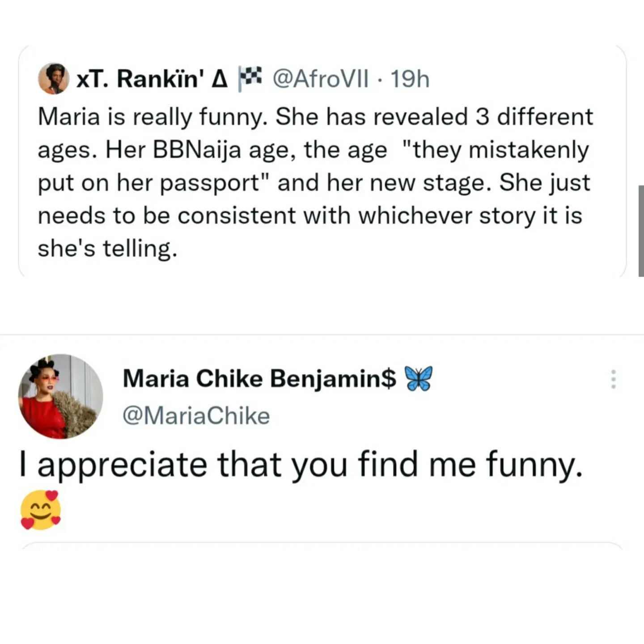Open the @AfroVII handle
644x644 pixels.
[x=320, y=80]
